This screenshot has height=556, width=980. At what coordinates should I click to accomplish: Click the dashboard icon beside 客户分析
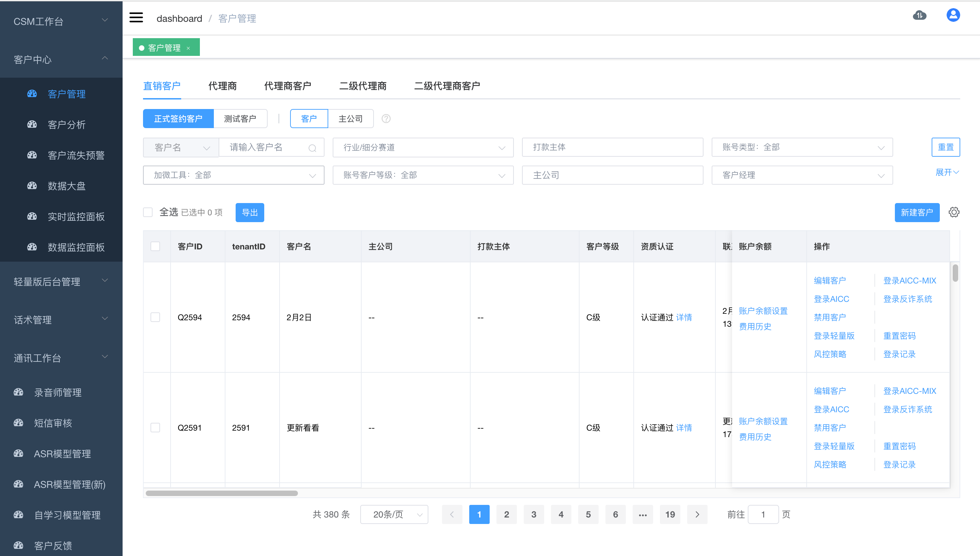[x=32, y=124]
